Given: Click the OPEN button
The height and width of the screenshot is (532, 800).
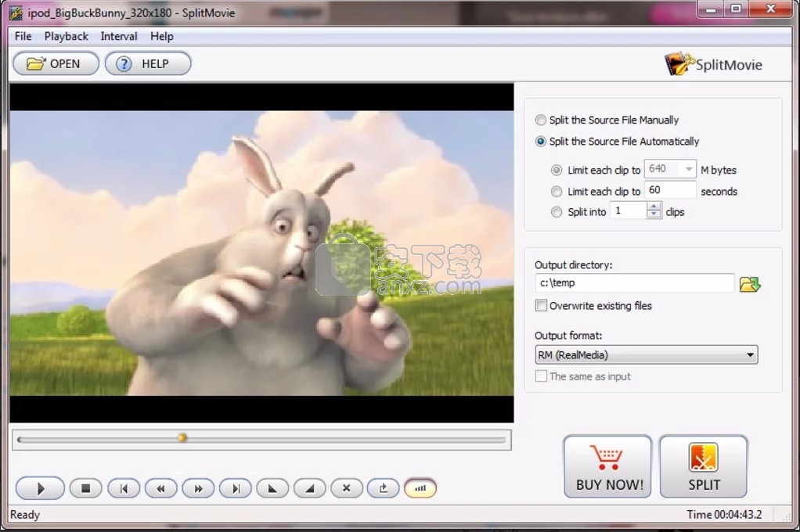Looking at the screenshot, I should click(56, 63).
